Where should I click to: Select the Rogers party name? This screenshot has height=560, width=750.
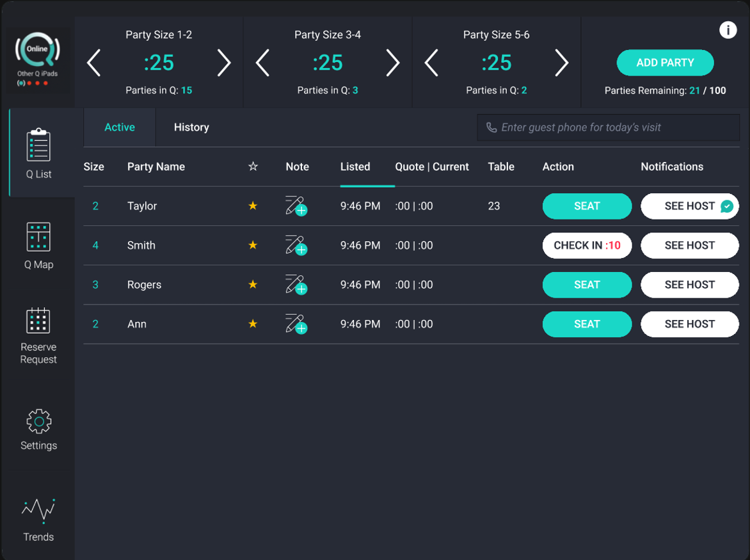pos(144,285)
